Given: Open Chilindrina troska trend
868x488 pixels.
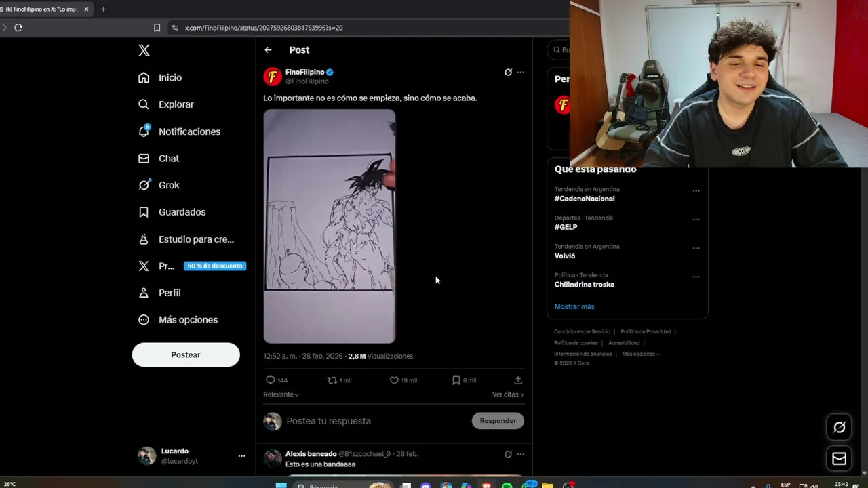Looking at the screenshot, I should click(585, 285).
